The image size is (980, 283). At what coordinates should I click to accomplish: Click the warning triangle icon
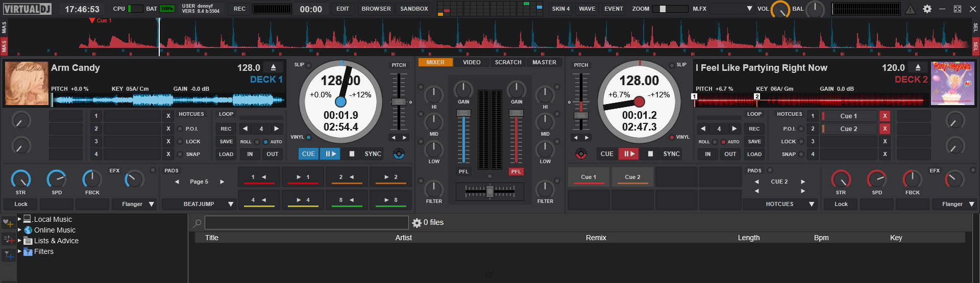[x=910, y=9]
